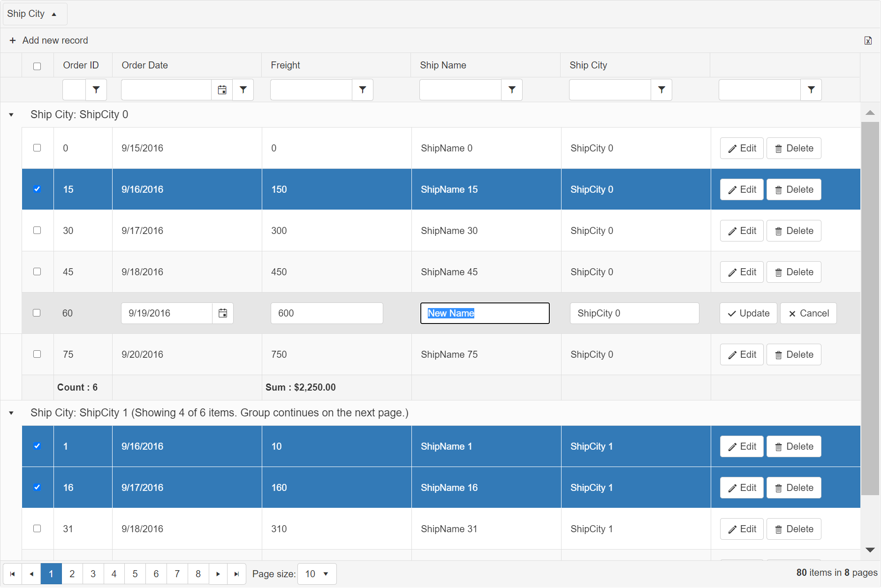881x588 pixels.
Task: Edit the ShipName 31 row
Action: point(742,529)
